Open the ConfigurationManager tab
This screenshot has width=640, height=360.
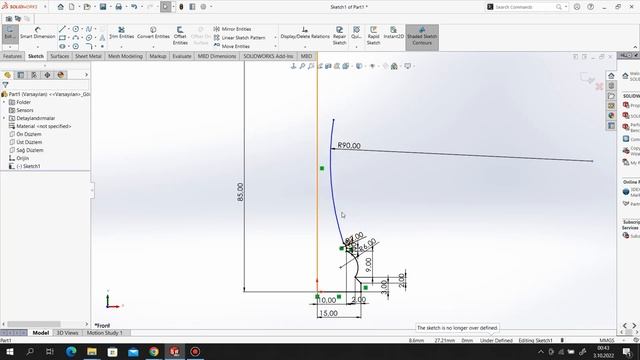coord(34,75)
